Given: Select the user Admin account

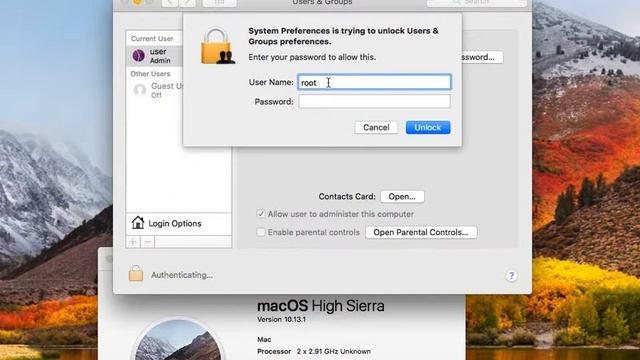Looking at the screenshot, I should (155, 56).
